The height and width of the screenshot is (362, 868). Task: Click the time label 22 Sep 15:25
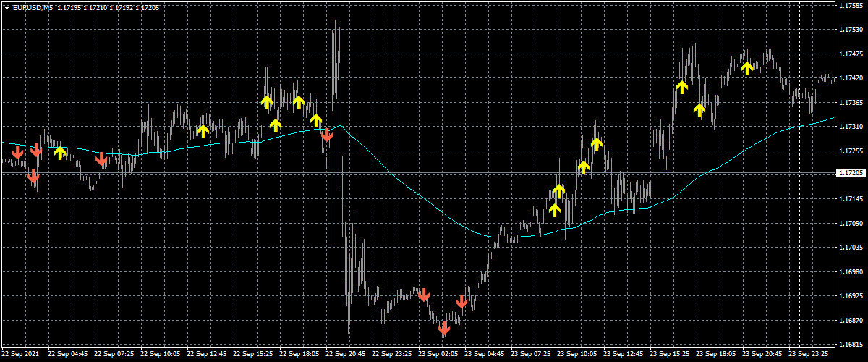click(x=252, y=355)
